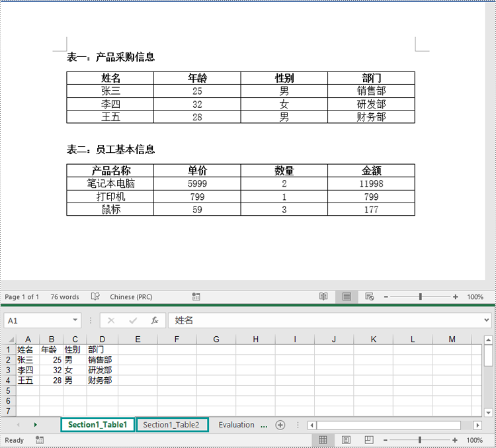
Task: Click vertical scrollbar down arrow in Excel
Action: pos(489,413)
